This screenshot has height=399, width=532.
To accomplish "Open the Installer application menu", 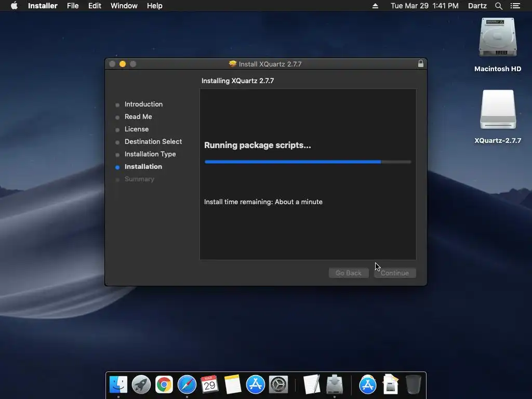I will click(x=43, y=6).
